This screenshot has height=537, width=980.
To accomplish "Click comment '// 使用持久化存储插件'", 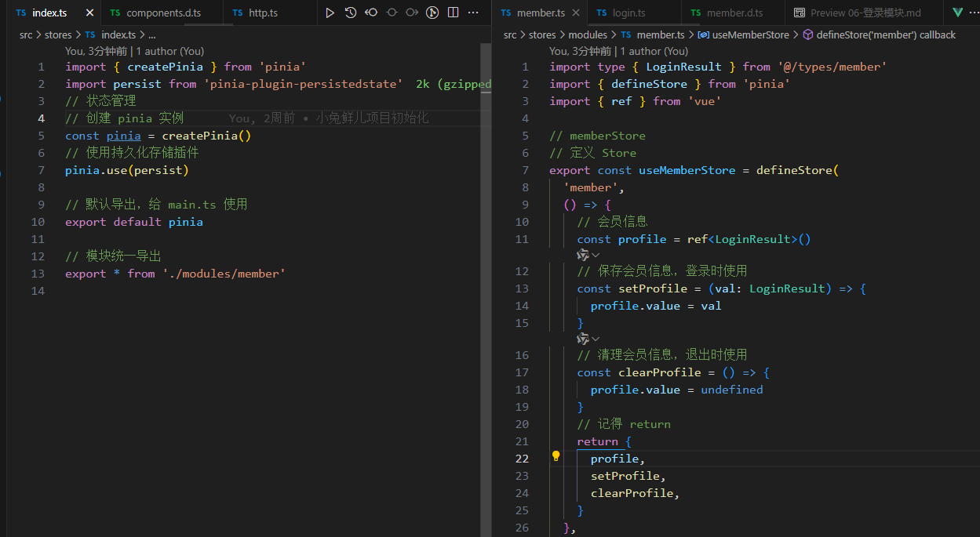I will click(132, 153).
